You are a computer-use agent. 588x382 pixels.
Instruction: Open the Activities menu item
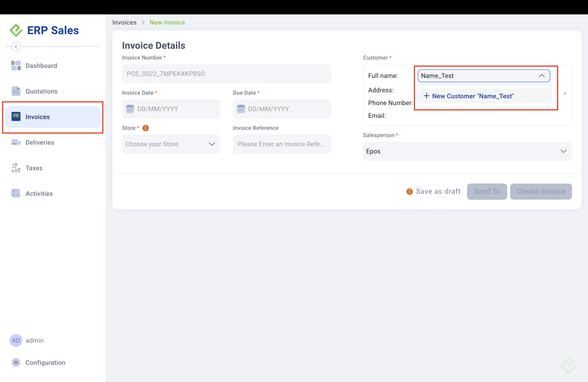[x=53, y=193]
